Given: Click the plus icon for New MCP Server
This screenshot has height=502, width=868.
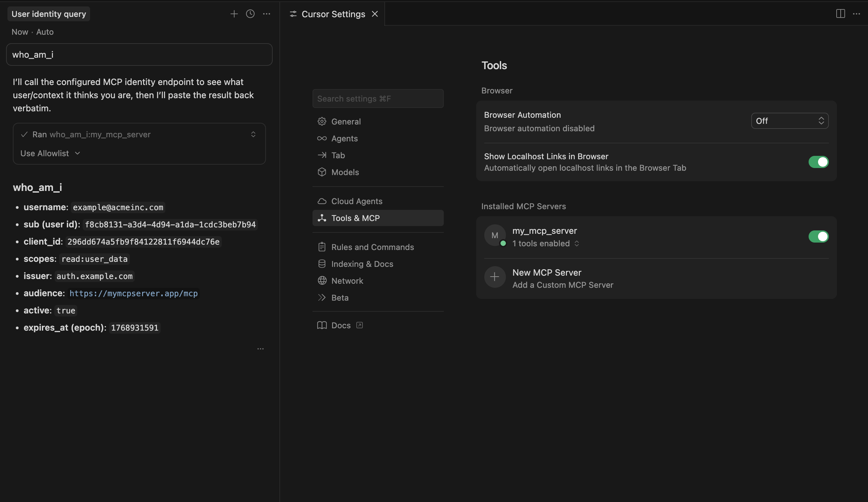Looking at the screenshot, I should (495, 277).
